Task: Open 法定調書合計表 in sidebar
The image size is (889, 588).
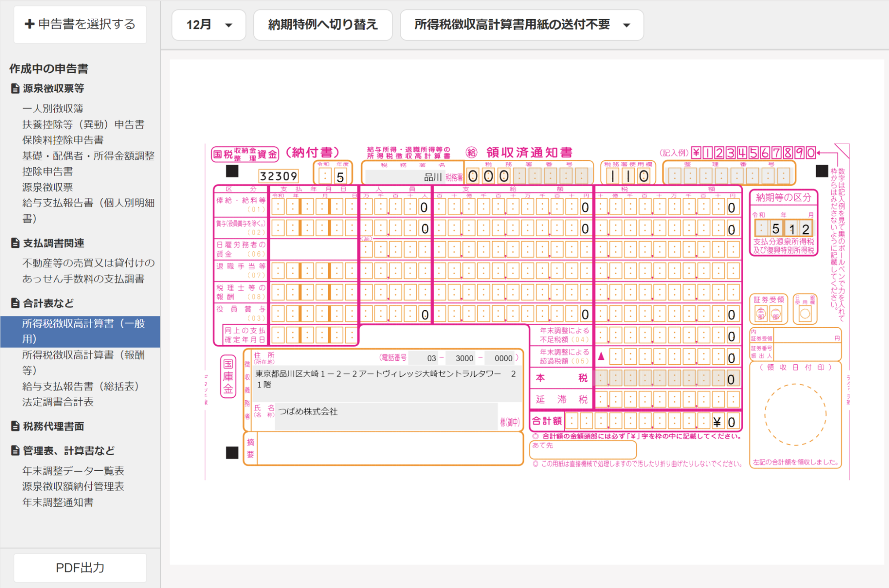Action: [x=58, y=402]
